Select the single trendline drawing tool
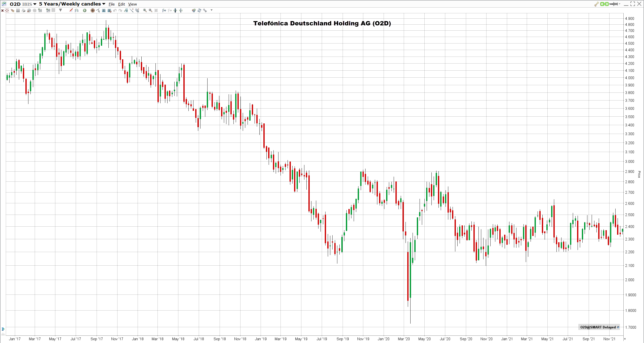The image size is (644, 343). tap(131, 10)
